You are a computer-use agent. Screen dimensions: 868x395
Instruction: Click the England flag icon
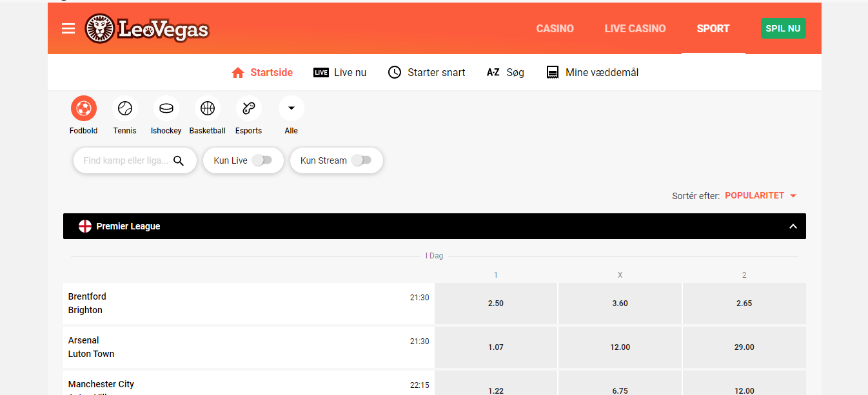click(85, 226)
